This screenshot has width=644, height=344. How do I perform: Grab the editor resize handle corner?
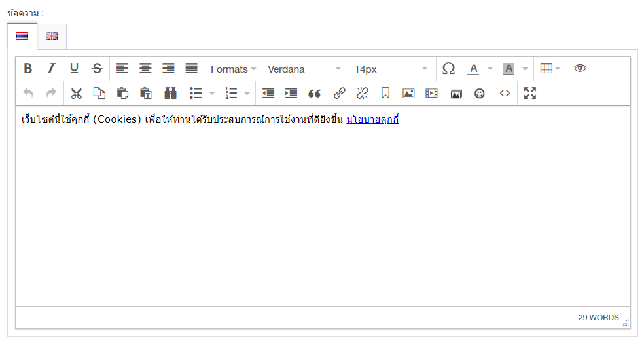pos(626,322)
